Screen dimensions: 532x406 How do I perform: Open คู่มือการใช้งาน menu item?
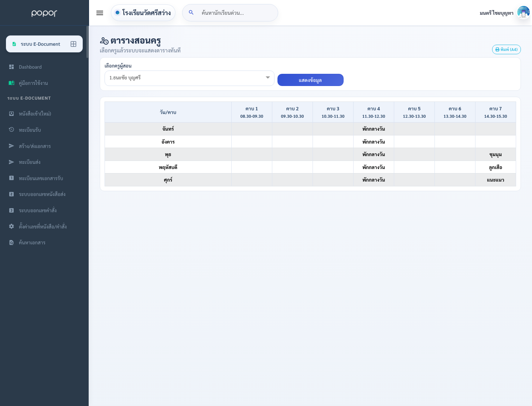[x=33, y=83]
